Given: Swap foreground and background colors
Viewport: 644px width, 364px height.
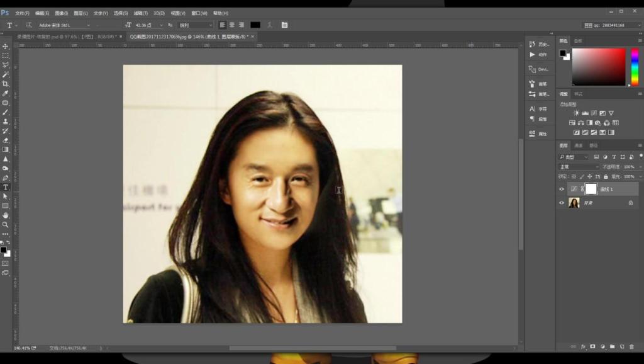Looking at the screenshot, I should pos(8,243).
